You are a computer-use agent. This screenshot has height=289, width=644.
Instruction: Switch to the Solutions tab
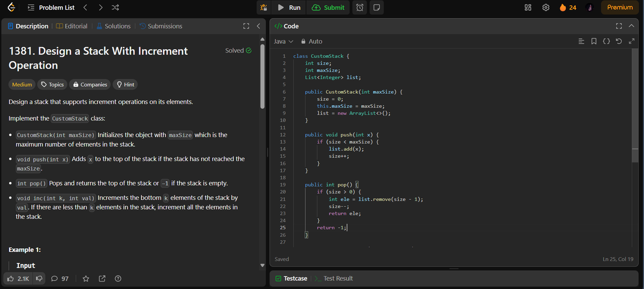point(113,26)
